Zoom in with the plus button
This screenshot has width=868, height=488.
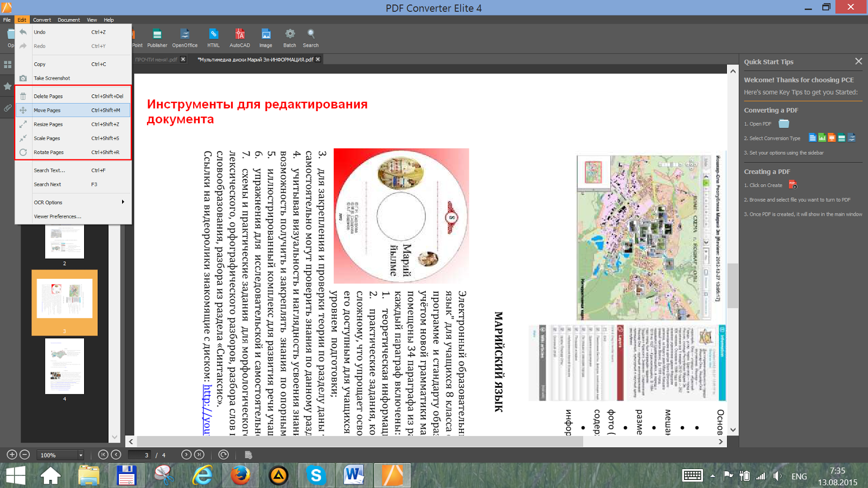pos(12,454)
